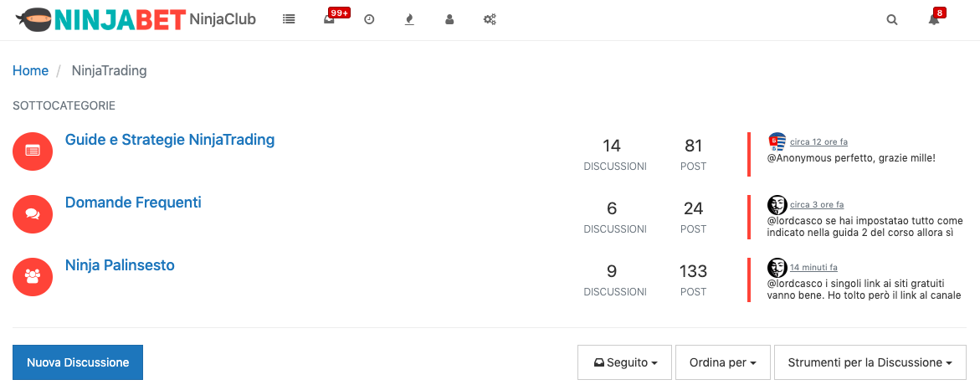Open unread inbox icon with 99+ badge
Viewport: 980px width, 390px height.
point(330,19)
